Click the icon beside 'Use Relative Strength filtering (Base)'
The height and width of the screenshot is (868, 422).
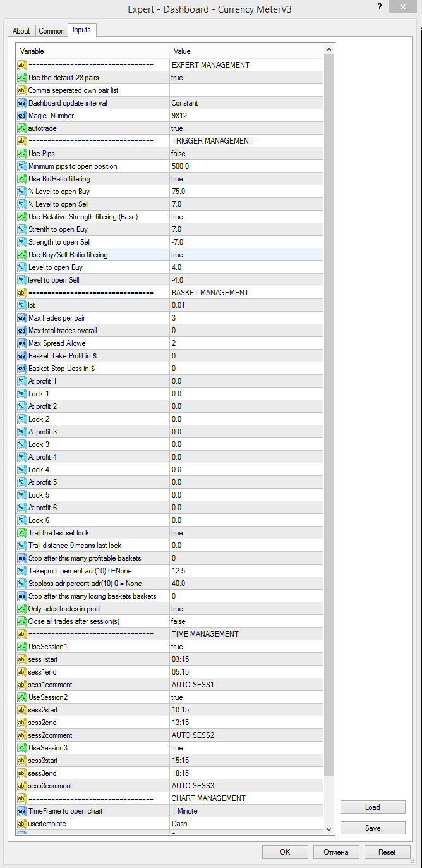(x=21, y=217)
